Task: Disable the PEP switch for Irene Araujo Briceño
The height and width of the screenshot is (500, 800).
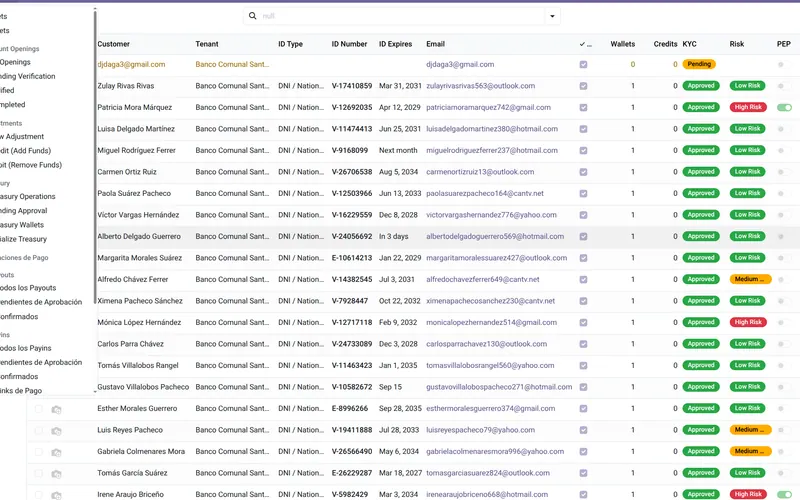Action: coord(784,494)
